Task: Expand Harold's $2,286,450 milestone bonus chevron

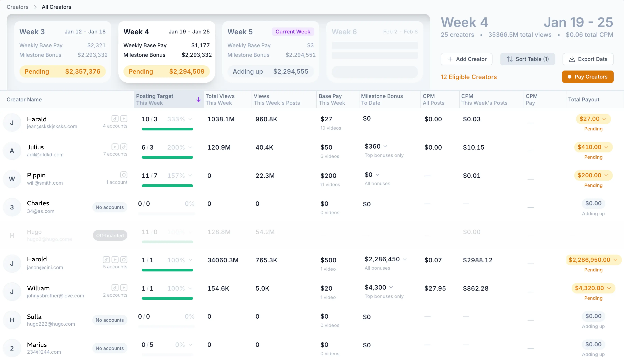Action: [405, 259]
